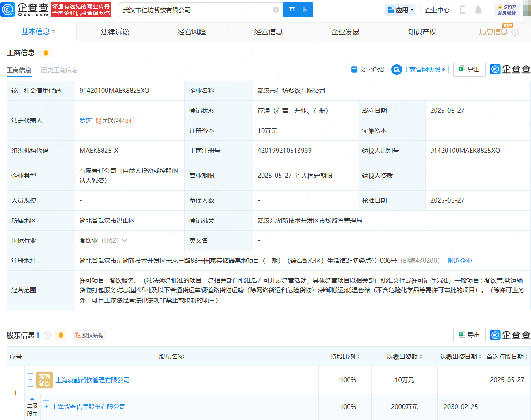Click bell icon beside 工商信息 heading
The width and height of the screenshot is (531, 420).
pos(46,53)
